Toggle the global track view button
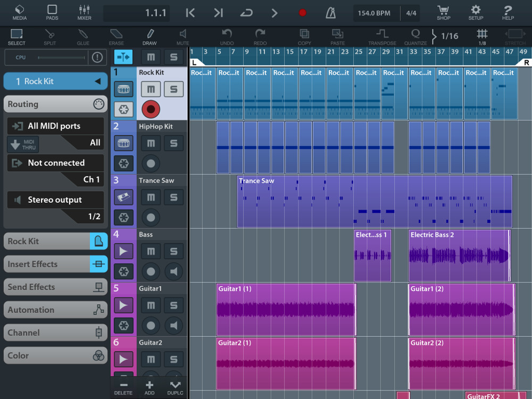Screen dimensions: 532x399 (x=123, y=57)
